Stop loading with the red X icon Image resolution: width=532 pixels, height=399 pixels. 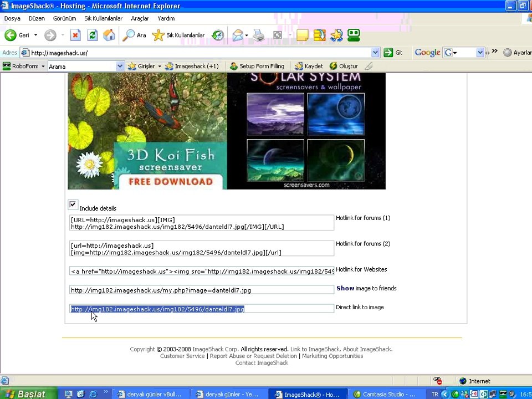(75, 35)
